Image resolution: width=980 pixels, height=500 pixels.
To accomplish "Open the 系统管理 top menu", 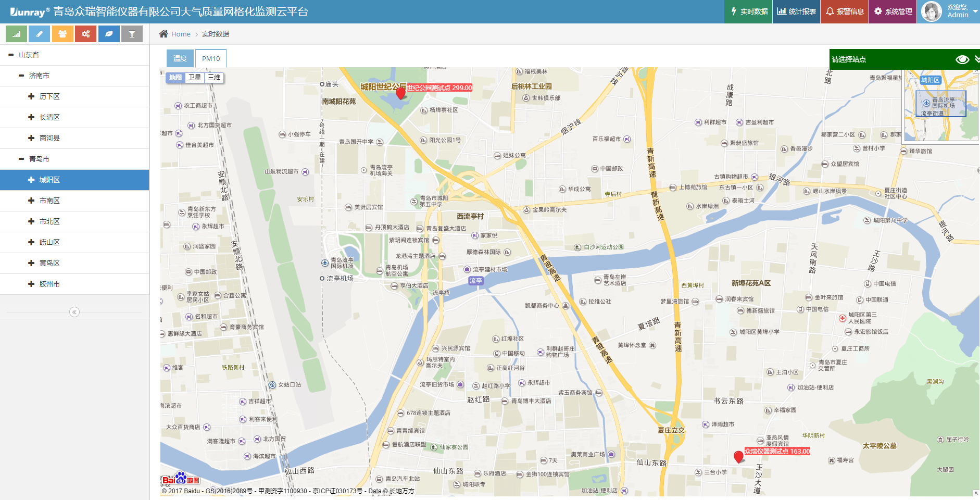I will pyautogui.click(x=893, y=11).
